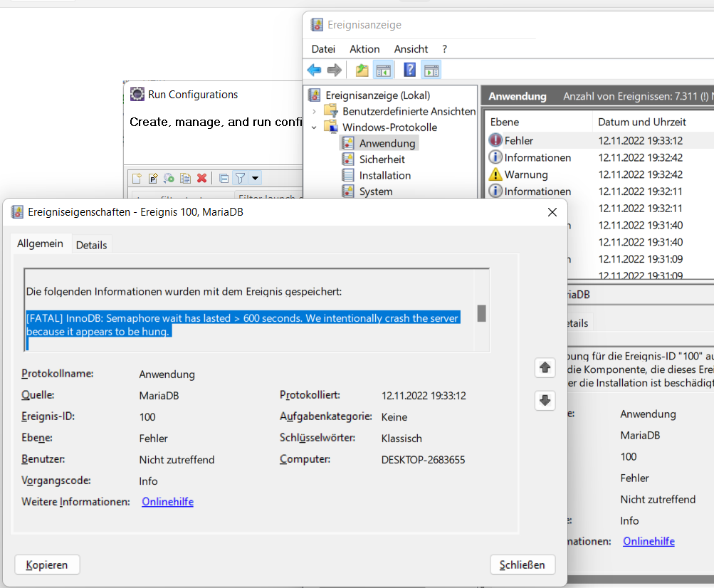714x588 pixels.
Task: Click the blue back arrow in Ereignisanzeige toolbar
Action: click(x=314, y=70)
